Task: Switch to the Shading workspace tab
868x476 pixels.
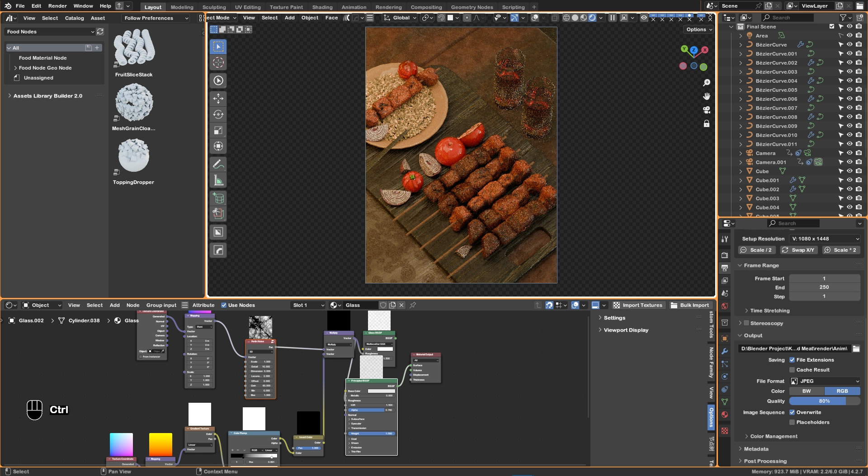Action: coord(322,7)
